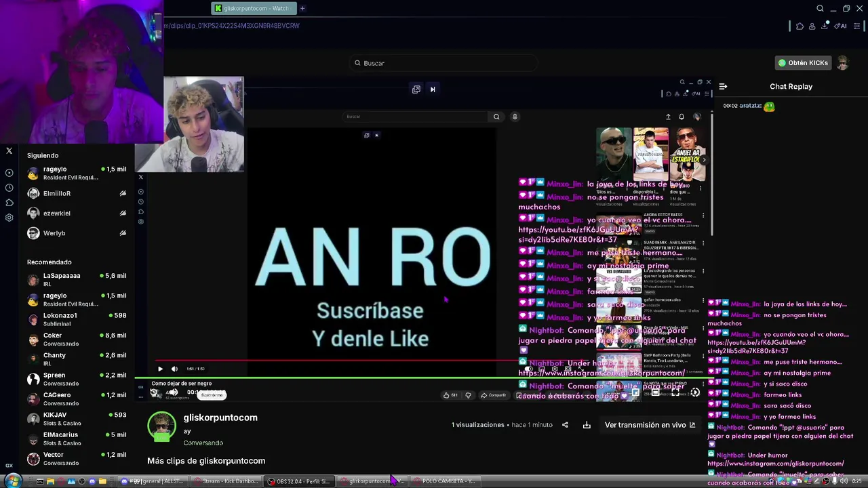Open the Discord general taskbar window
The image size is (868, 488).
[155, 481]
